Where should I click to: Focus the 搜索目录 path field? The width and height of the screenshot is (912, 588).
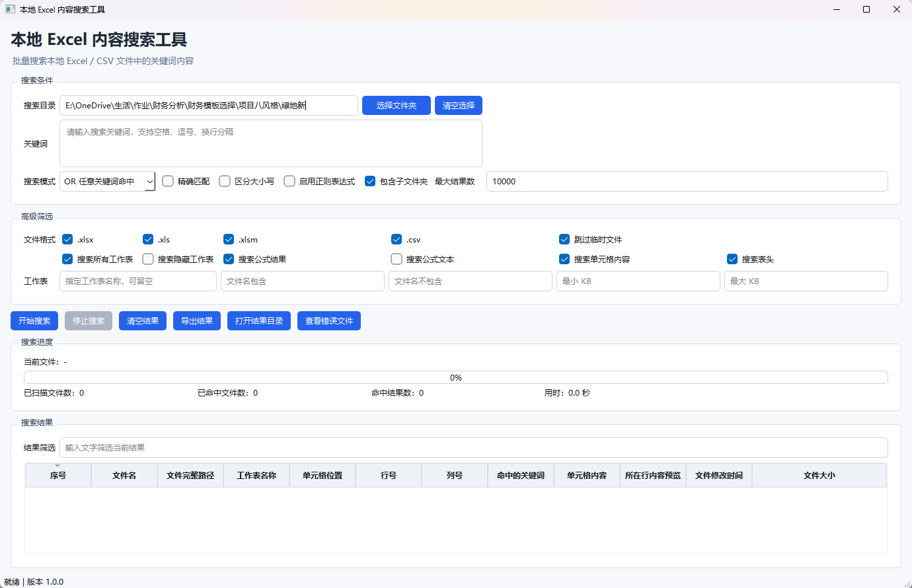[x=209, y=106]
